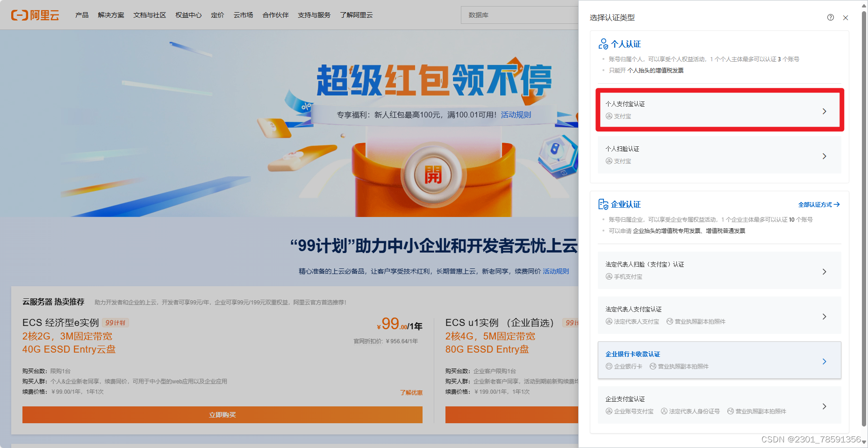Click the side panel vertical scrollbar

[x=864, y=219]
